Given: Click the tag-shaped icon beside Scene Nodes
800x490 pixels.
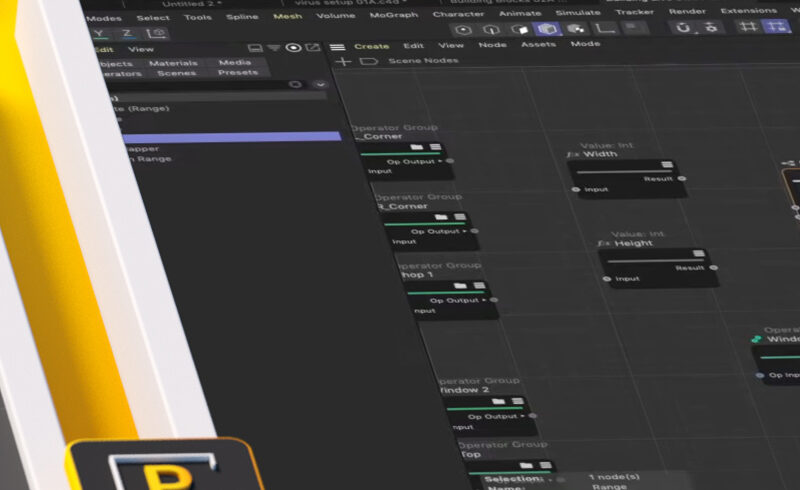Looking at the screenshot, I should tap(368, 61).
